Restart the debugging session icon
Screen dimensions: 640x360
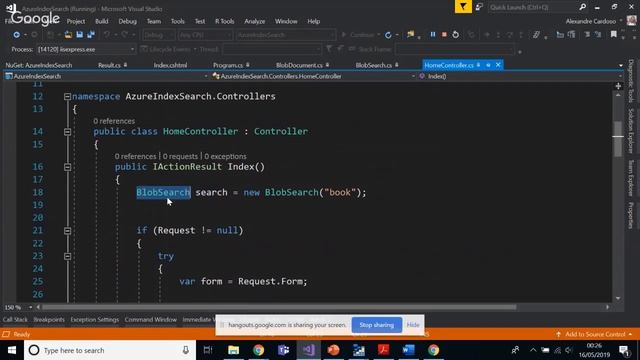coord(456,35)
